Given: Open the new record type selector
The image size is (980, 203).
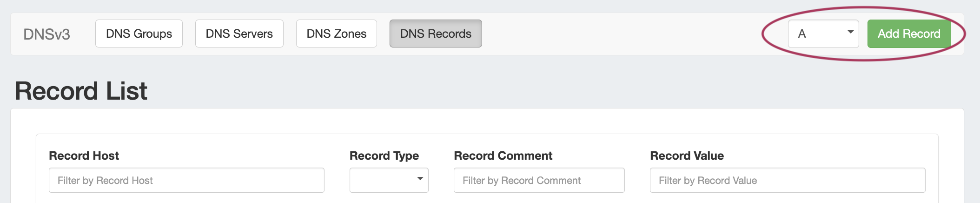Looking at the screenshot, I should (x=823, y=34).
